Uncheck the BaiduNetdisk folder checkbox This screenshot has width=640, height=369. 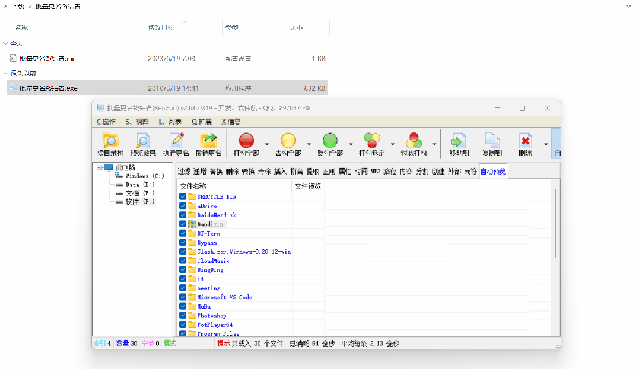(182, 215)
